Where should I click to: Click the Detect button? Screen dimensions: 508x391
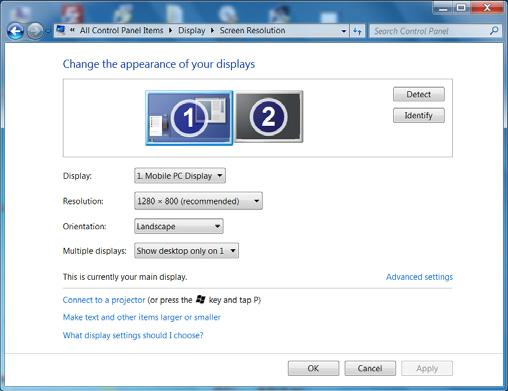pos(419,94)
